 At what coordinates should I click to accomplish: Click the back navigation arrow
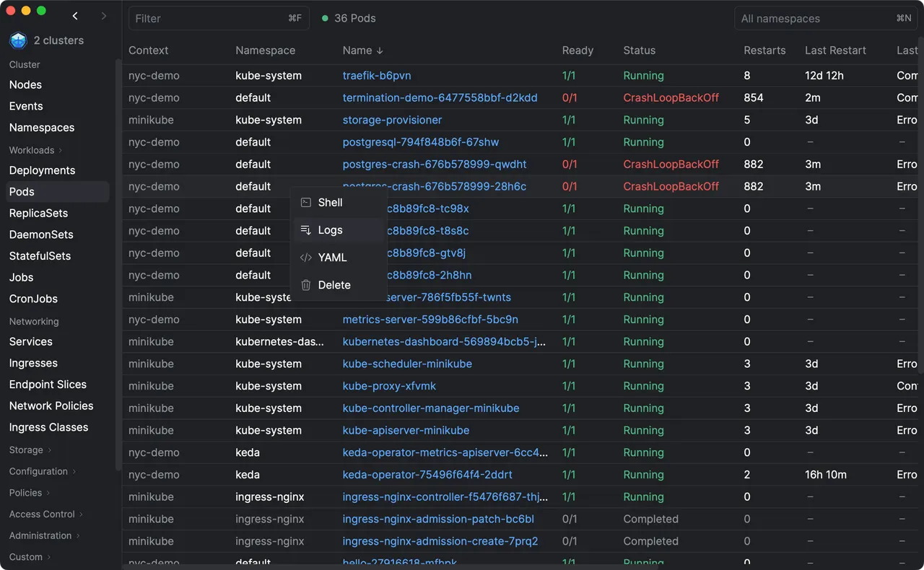[x=75, y=16]
